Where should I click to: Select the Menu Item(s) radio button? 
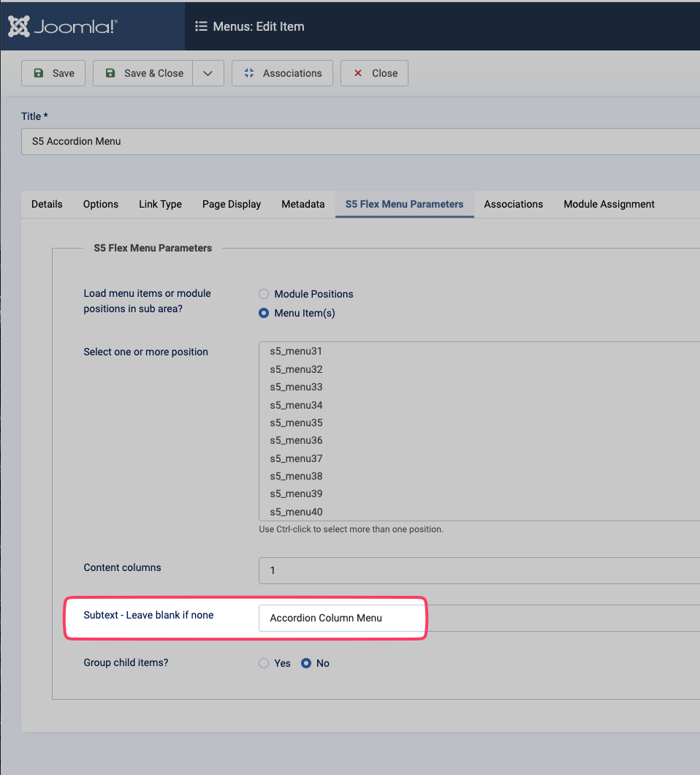click(x=264, y=313)
